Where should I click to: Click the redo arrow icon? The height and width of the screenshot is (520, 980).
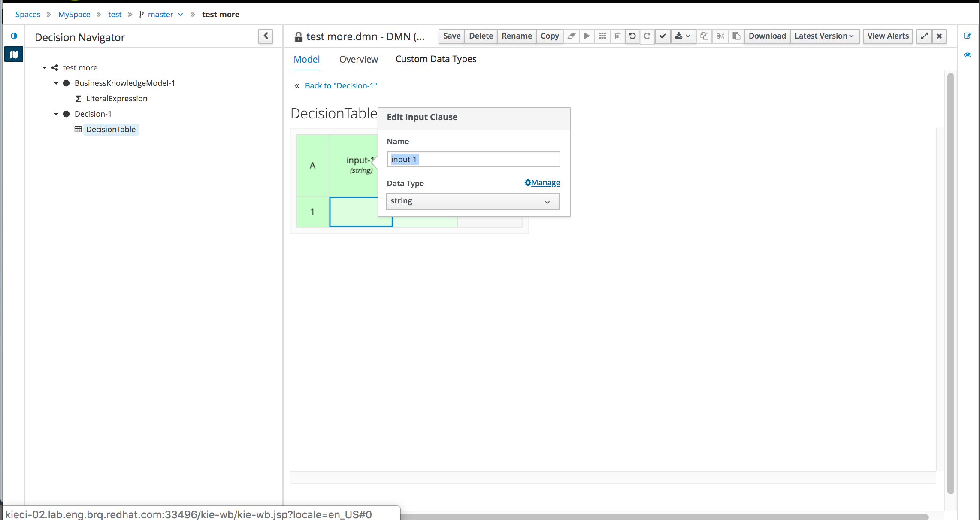647,36
